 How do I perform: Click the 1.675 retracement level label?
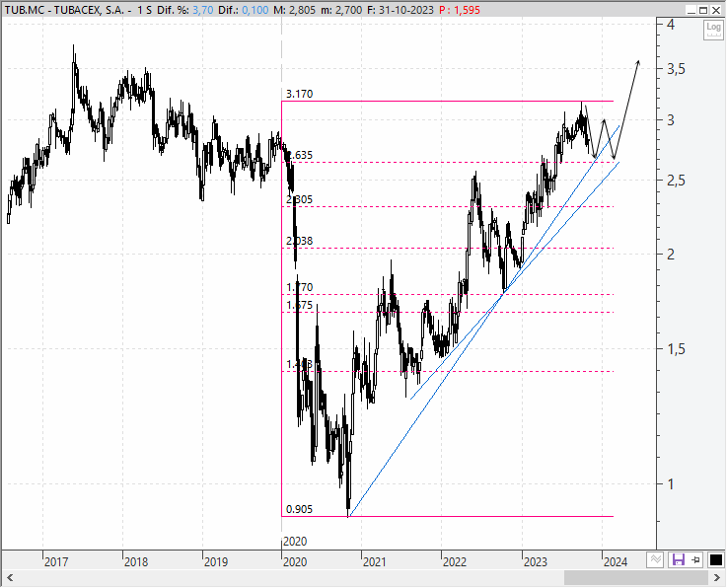coord(300,305)
